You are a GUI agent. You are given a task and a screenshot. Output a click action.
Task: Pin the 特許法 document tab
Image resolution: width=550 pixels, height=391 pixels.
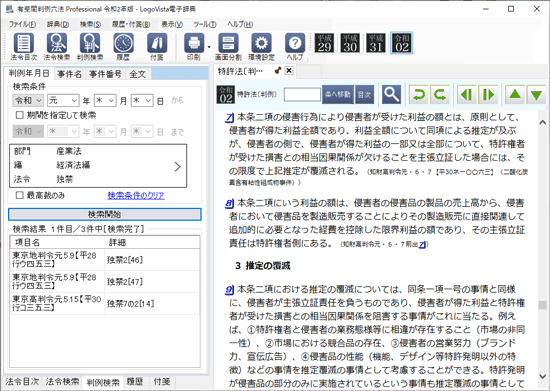[278, 70]
